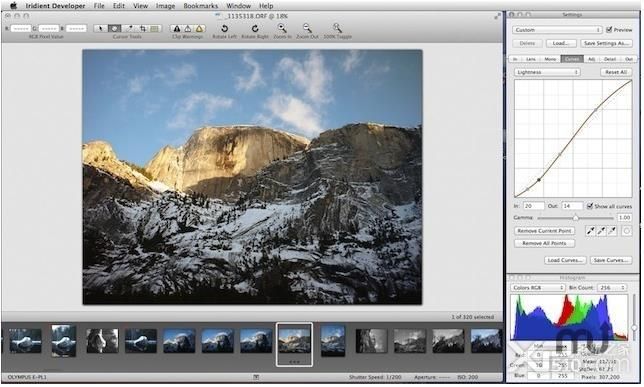
Task: Open the Help menu
Action: (x=266, y=6)
